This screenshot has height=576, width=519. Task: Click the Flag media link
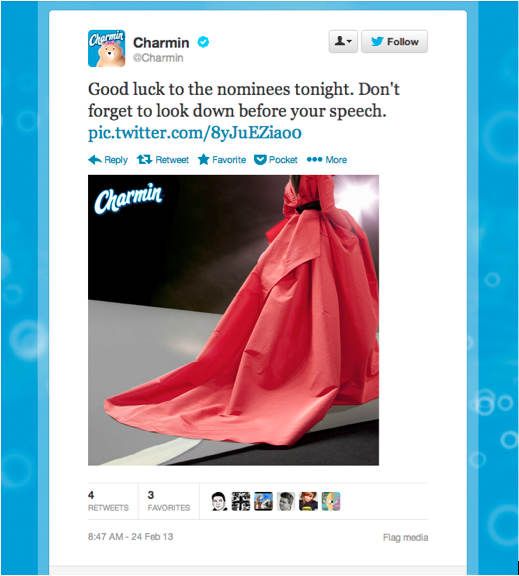click(406, 537)
